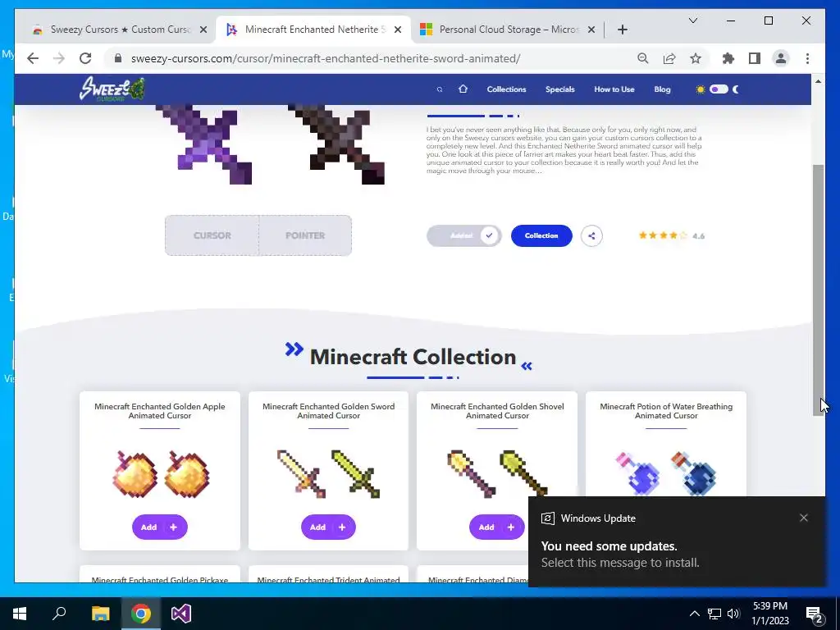Open the How to Use menu item

click(614, 89)
